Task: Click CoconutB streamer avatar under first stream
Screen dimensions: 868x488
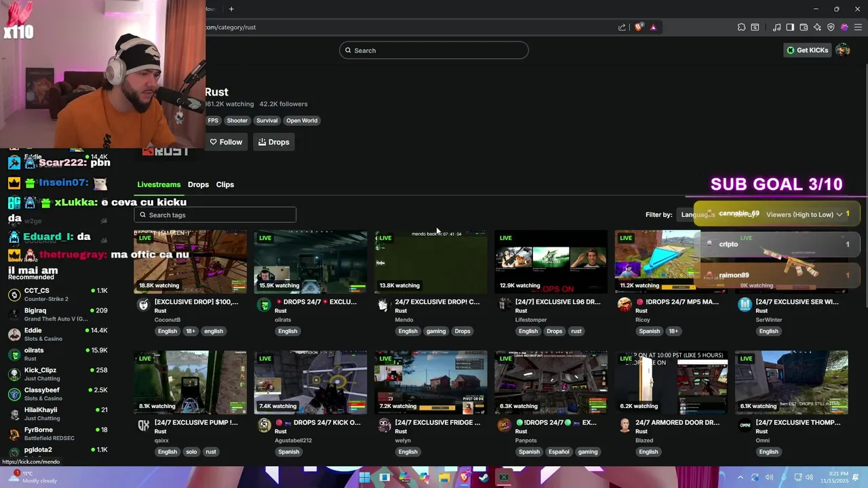Action: tap(143, 305)
